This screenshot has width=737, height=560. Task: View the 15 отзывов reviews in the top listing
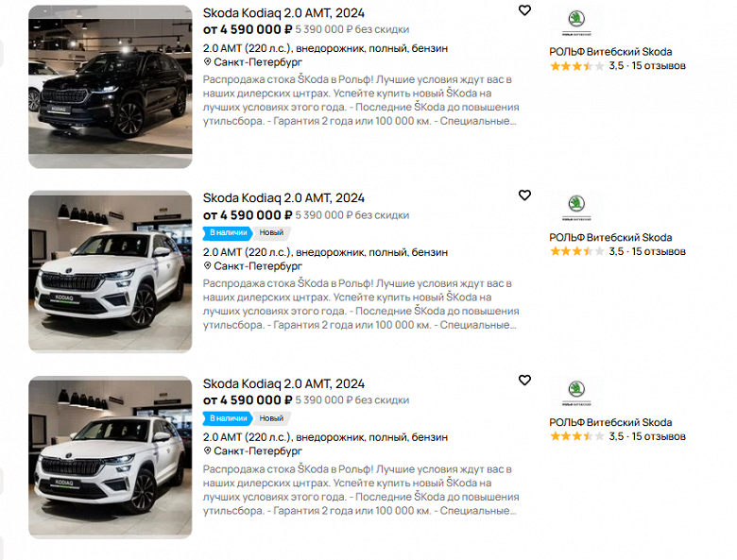click(x=659, y=66)
